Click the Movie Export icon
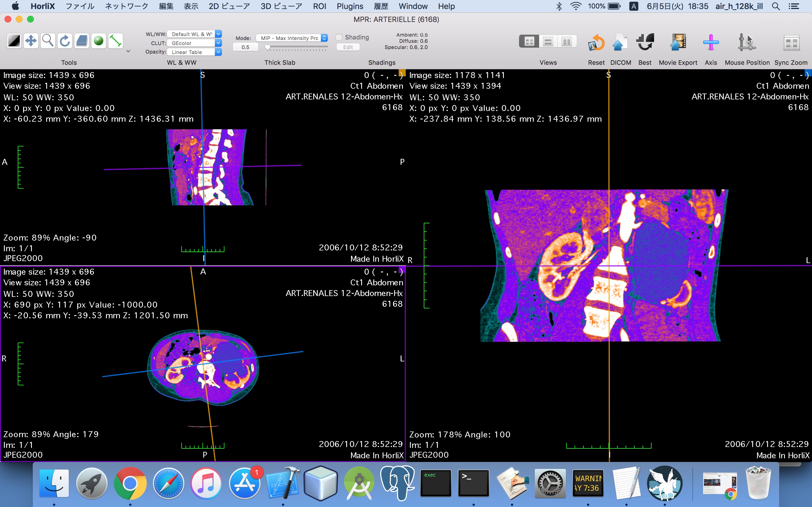Image resolution: width=812 pixels, height=507 pixels. (x=678, y=42)
